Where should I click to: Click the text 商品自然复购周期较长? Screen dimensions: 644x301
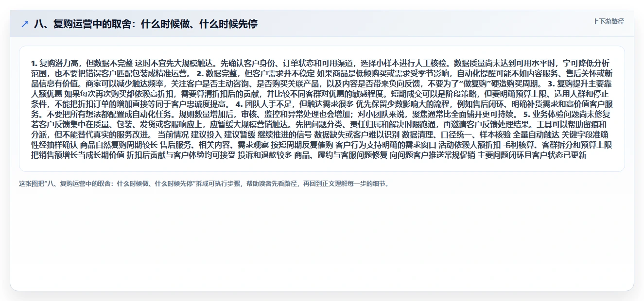[x=119, y=145]
